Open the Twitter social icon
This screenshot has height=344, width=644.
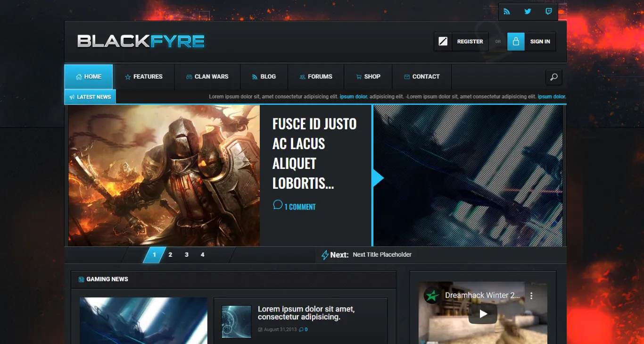(528, 11)
